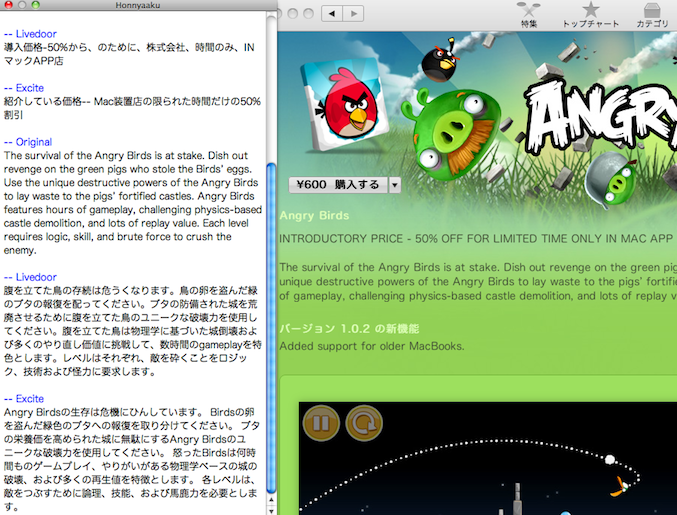Buy Angry Birds with ¥600 購入する button
This screenshot has width=677, height=515.
[338, 185]
